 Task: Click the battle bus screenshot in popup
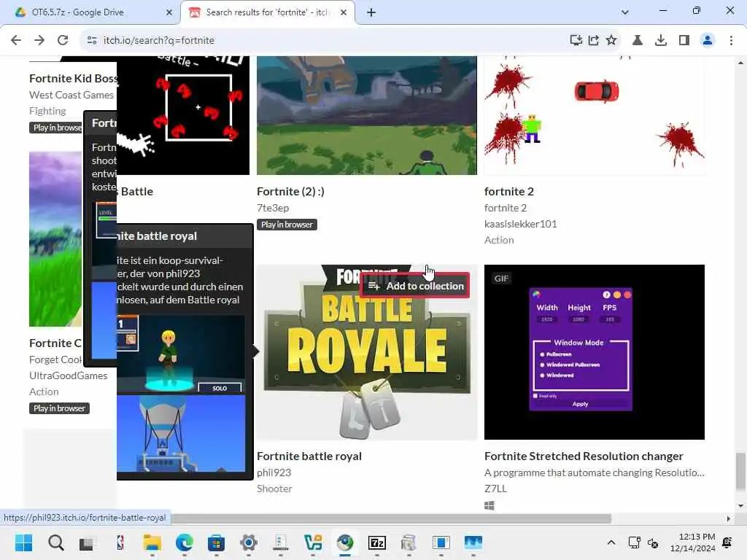(181, 433)
